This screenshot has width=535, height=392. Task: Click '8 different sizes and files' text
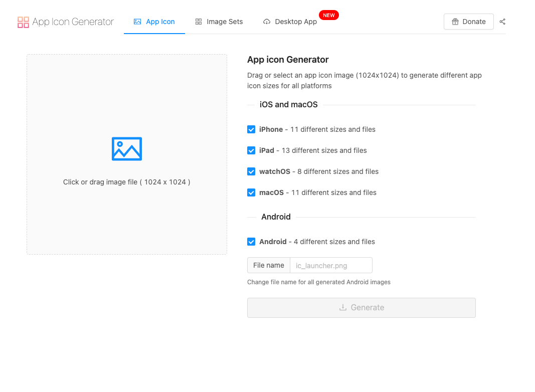point(338,171)
